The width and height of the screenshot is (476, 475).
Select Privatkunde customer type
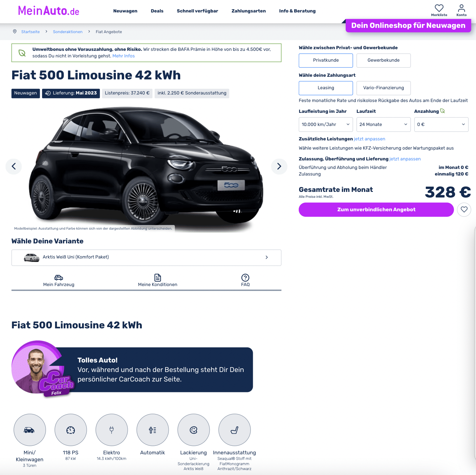pos(326,60)
